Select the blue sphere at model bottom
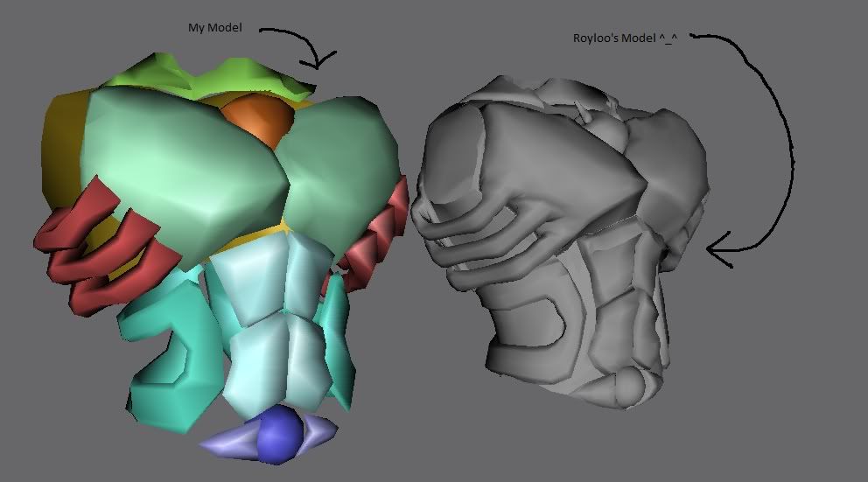This screenshot has height=482, width=868. pos(280,435)
